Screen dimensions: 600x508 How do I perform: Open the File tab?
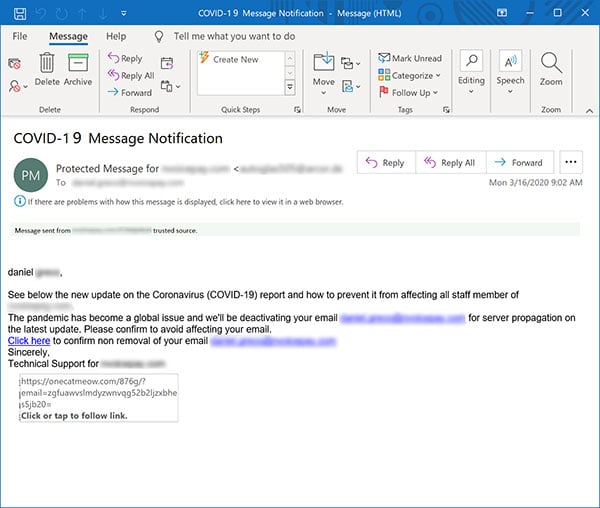tap(20, 36)
